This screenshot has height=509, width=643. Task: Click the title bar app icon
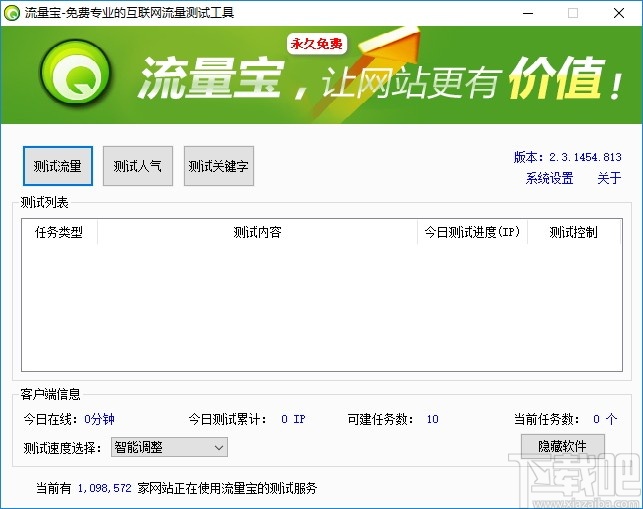[x=11, y=13]
